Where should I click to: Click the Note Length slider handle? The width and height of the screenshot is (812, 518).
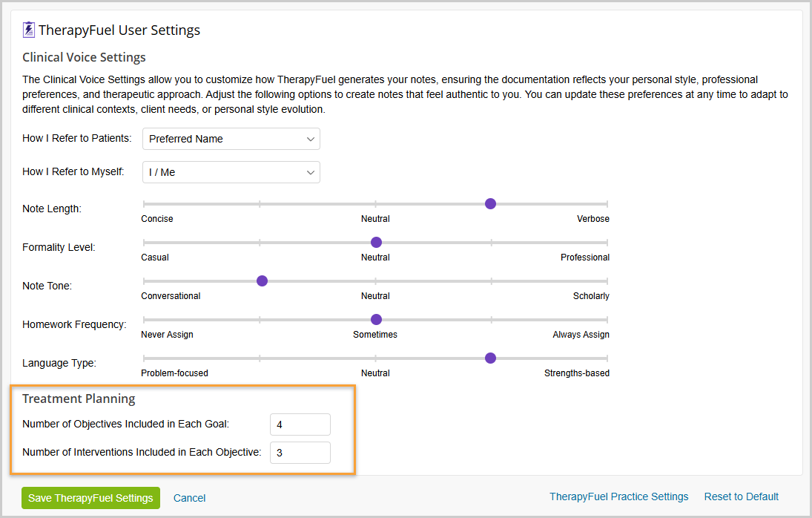pos(490,203)
